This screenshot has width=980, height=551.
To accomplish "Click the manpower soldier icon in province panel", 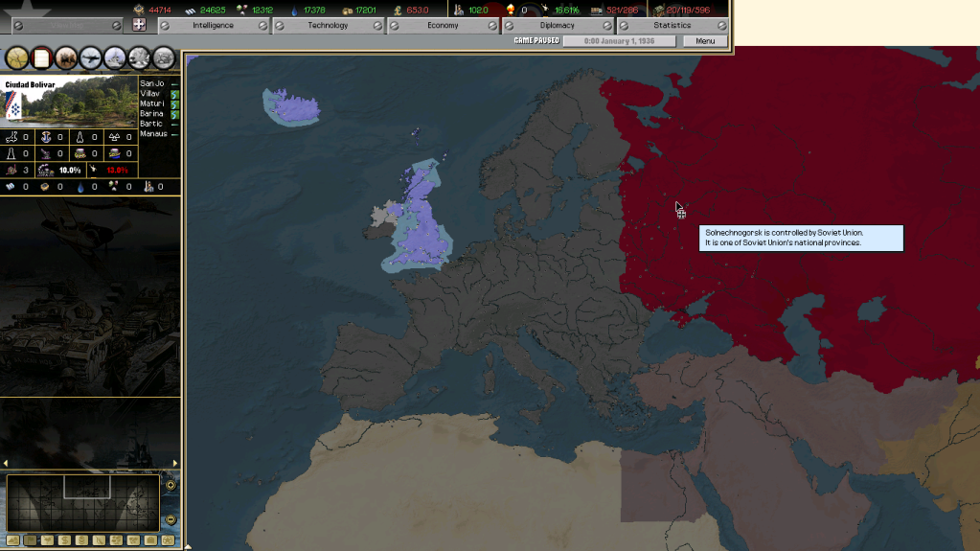I will pos(148,186).
